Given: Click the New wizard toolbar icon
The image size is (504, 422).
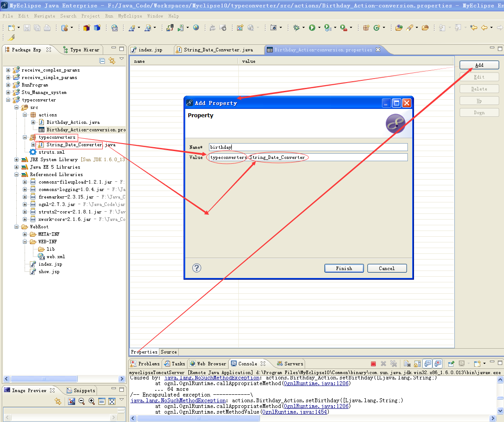Looking at the screenshot, I should pos(11,28).
